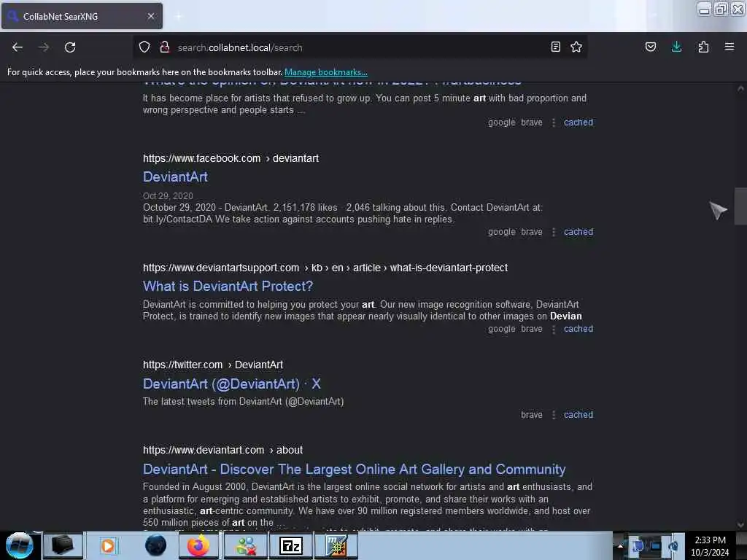Open the clock showing 2:33 PM

[x=710, y=546]
